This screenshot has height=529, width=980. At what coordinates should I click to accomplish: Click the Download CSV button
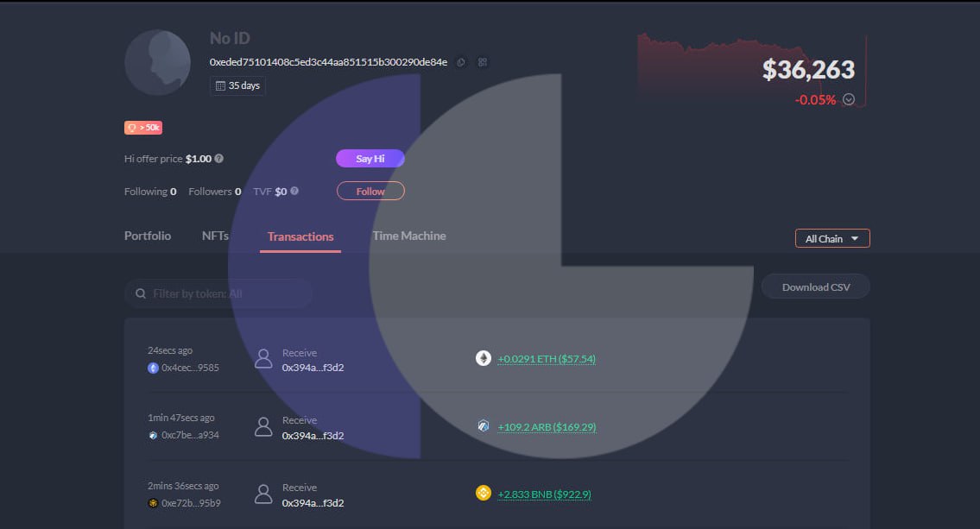815,287
